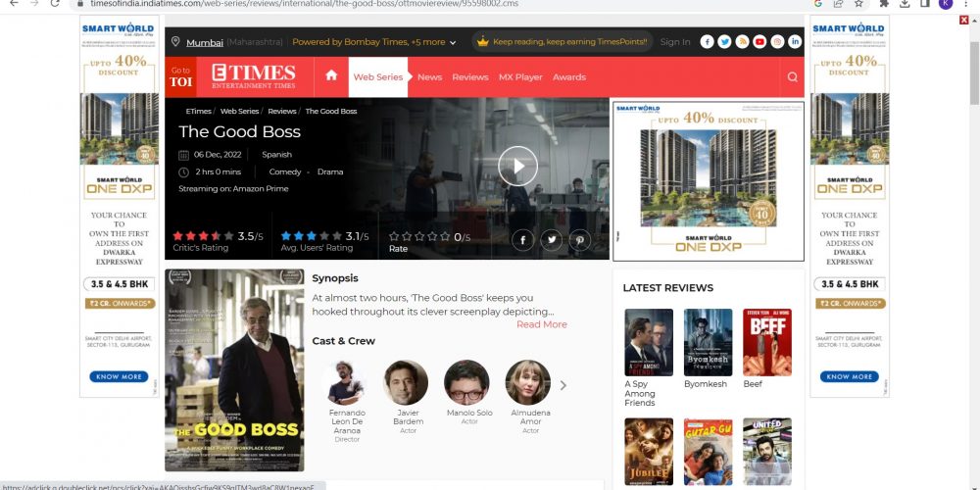The image size is (980, 490).
Task: Open the News menu item
Action: tap(429, 77)
